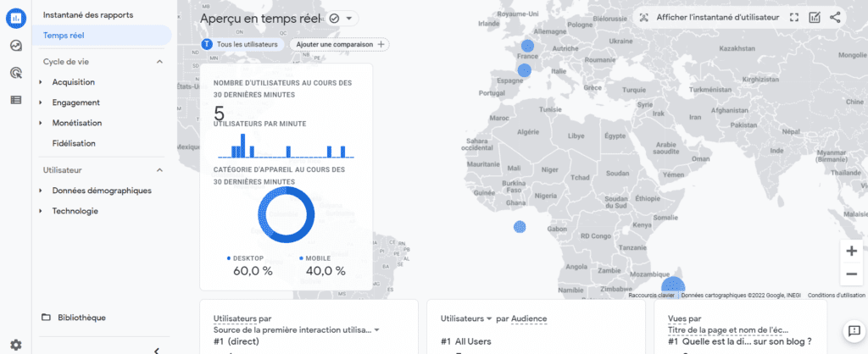Open the Explore icon in left rail
Image resolution: width=868 pixels, height=354 pixels.
(15, 46)
